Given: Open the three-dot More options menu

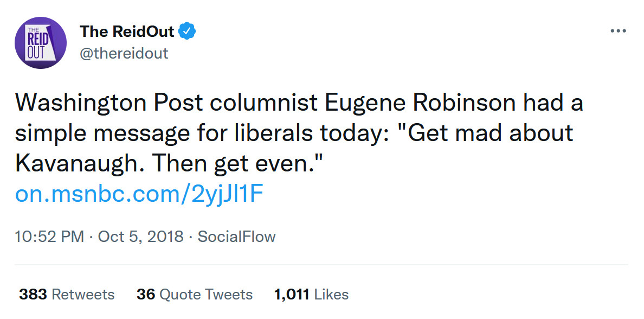Looking at the screenshot, I should [618, 31].
